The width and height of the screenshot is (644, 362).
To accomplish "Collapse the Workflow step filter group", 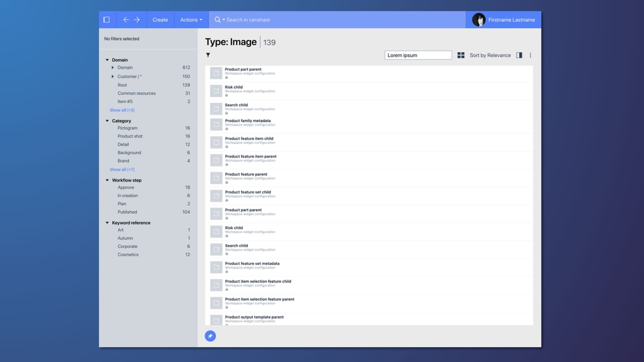I will coord(107,180).
